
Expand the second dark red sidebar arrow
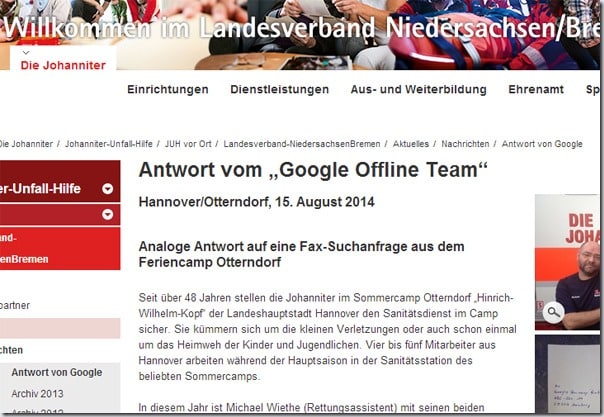click(107, 214)
